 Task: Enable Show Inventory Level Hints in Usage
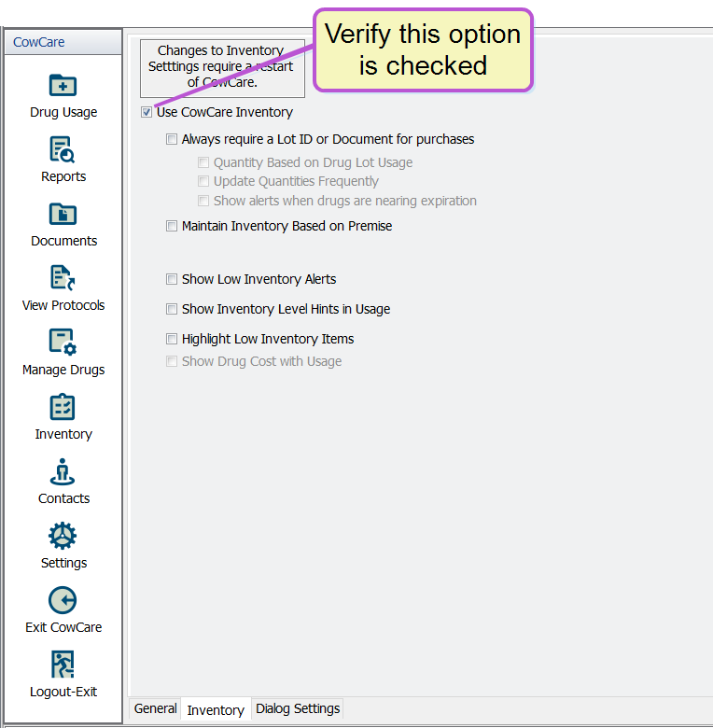pos(172,309)
